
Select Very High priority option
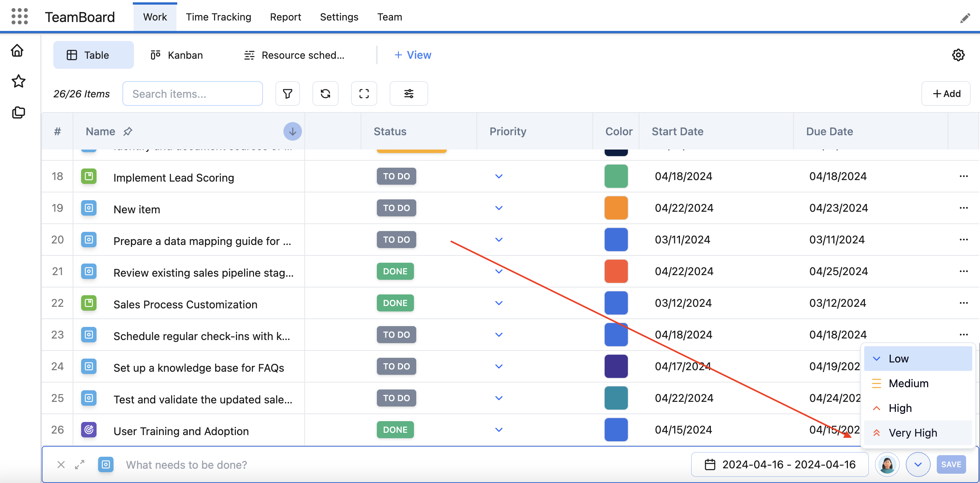[912, 433]
